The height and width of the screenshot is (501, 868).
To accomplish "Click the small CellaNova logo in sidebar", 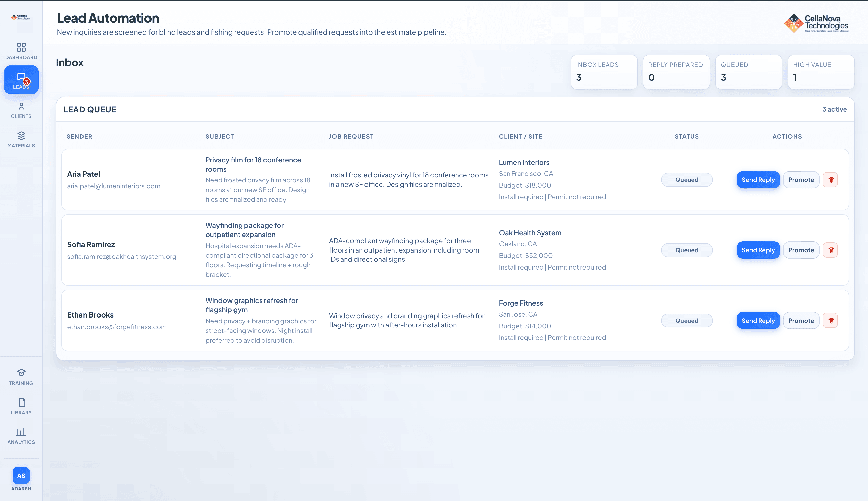I will point(21,17).
